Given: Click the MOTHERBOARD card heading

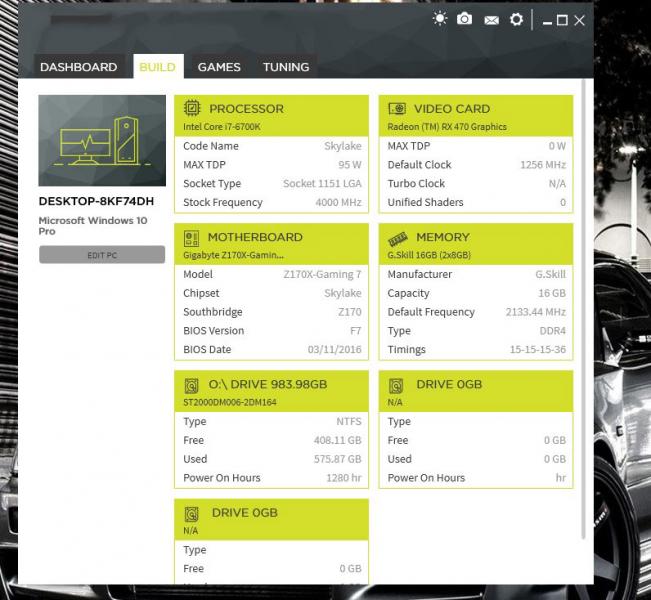Looking at the screenshot, I should [x=255, y=237].
